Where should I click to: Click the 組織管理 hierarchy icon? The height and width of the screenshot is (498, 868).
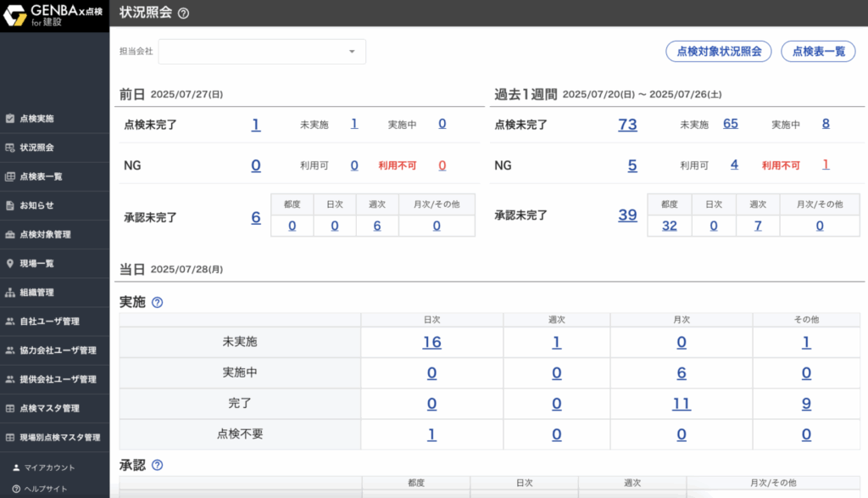tap(10, 293)
